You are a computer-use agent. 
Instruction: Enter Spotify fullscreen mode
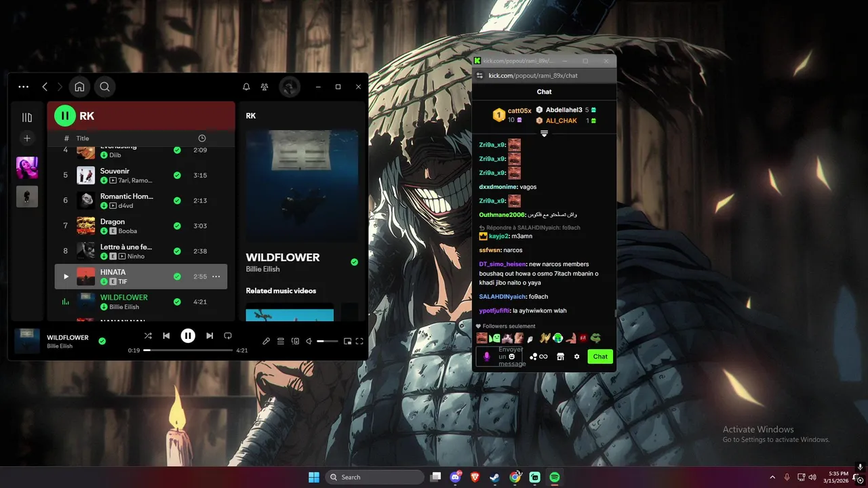coord(359,341)
